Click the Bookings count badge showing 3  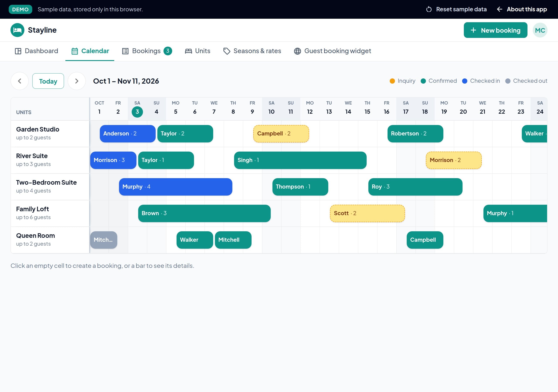[168, 51]
